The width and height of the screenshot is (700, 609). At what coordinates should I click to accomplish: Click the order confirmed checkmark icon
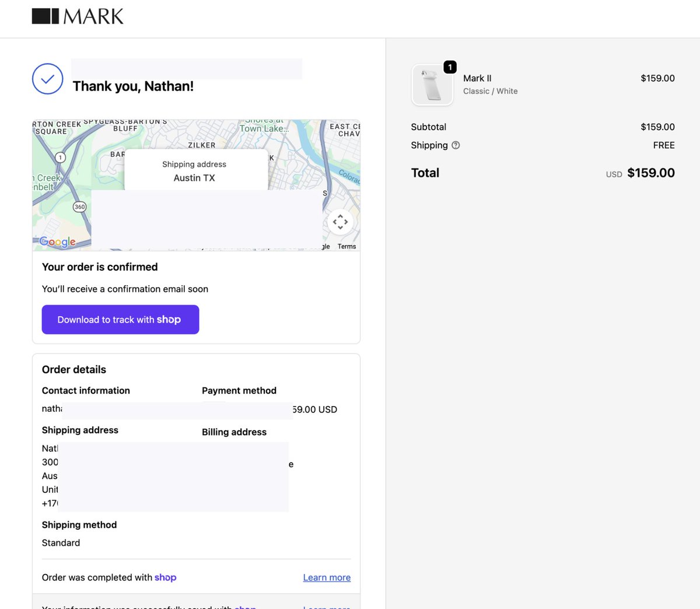click(x=47, y=79)
